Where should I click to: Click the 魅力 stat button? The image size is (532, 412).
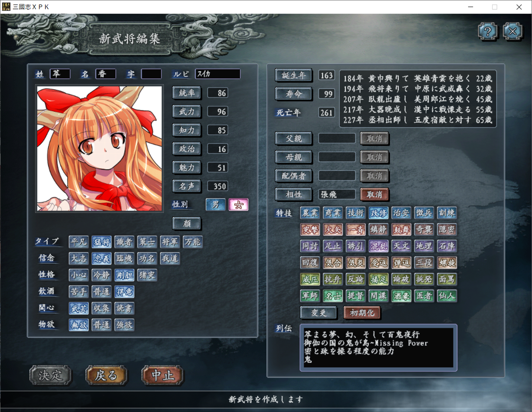[x=187, y=167]
